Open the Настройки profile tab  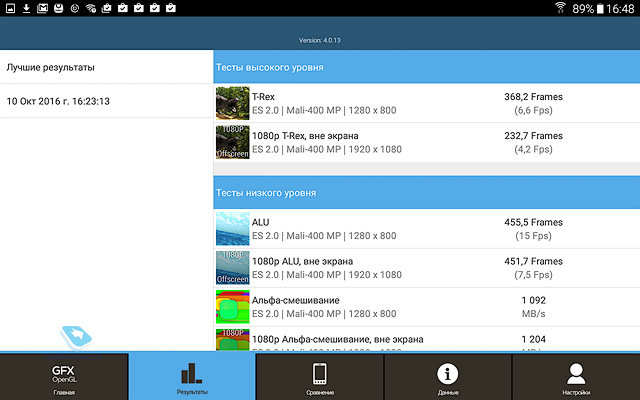(575, 377)
